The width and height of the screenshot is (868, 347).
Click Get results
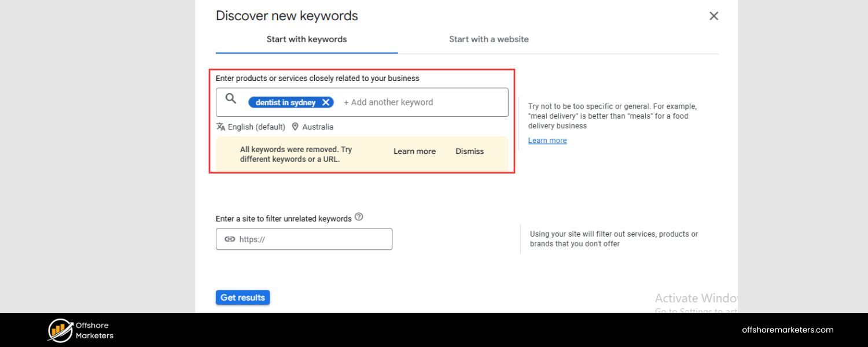point(242,297)
